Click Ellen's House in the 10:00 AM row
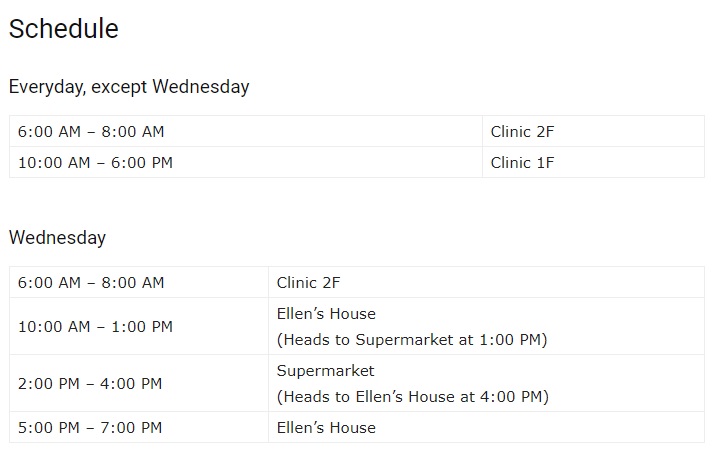The height and width of the screenshot is (452, 715). [x=326, y=314]
